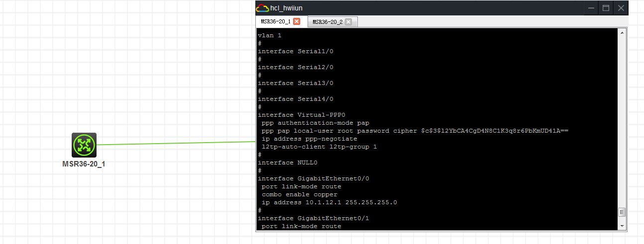The height and width of the screenshot is (244, 644).
Task: Click the terminal scrollbar up arrow
Action: tap(622, 33)
